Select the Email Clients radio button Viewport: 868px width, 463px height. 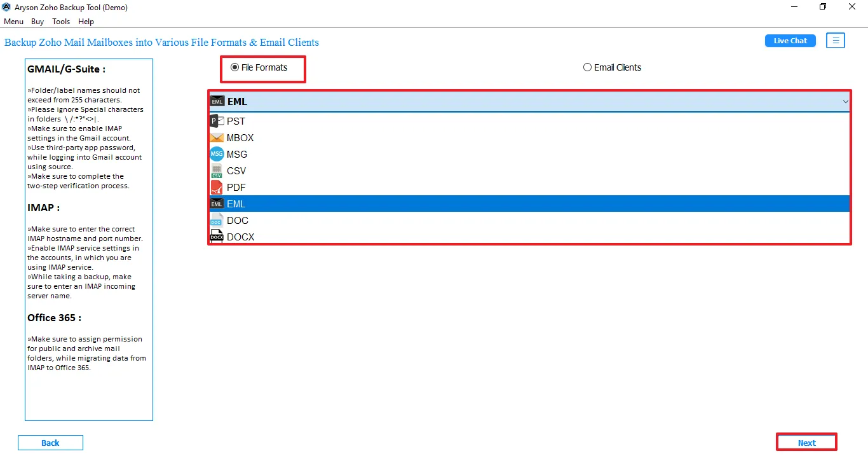click(x=587, y=67)
